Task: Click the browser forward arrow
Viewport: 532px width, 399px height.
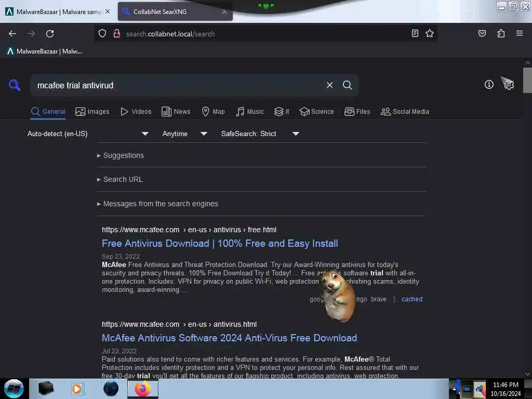Action: coord(31,34)
